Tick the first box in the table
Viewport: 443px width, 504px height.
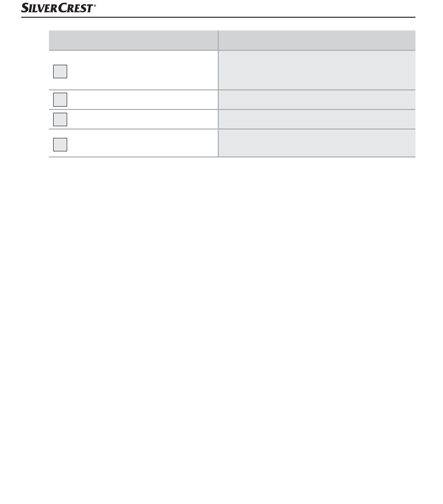point(60,71)
